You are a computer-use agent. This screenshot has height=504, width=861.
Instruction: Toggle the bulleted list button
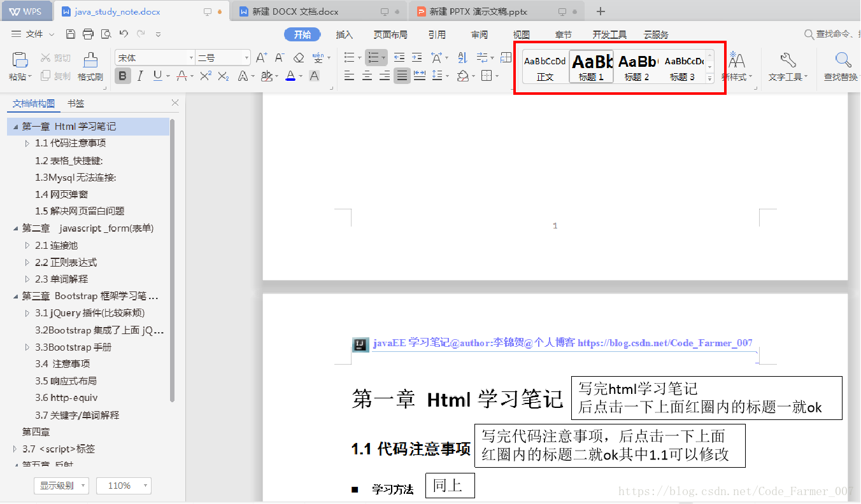[349, 58]
